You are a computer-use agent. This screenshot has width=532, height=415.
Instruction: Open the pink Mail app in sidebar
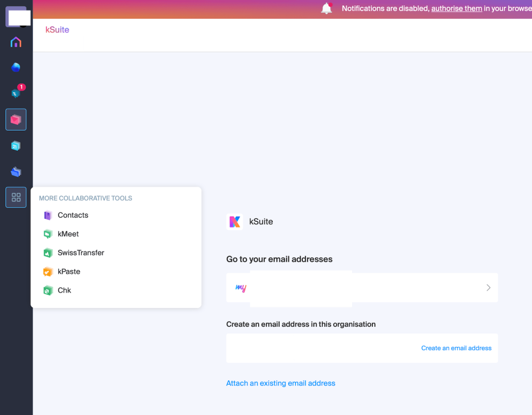click(x=16, y=119)
